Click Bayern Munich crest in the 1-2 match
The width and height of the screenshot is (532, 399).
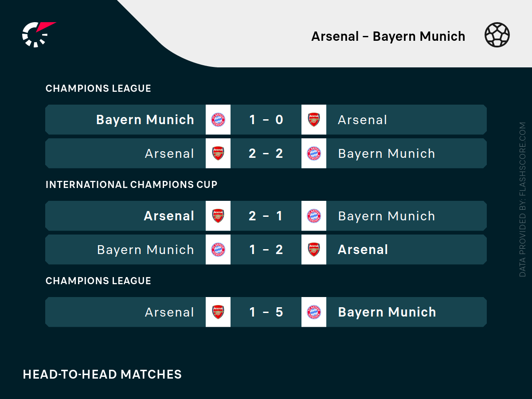click(x=218, y=250)
